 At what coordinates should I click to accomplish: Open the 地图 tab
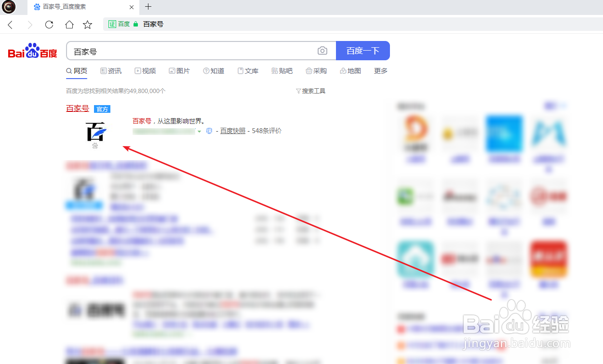pyautogui.click(x=350, y=71)
